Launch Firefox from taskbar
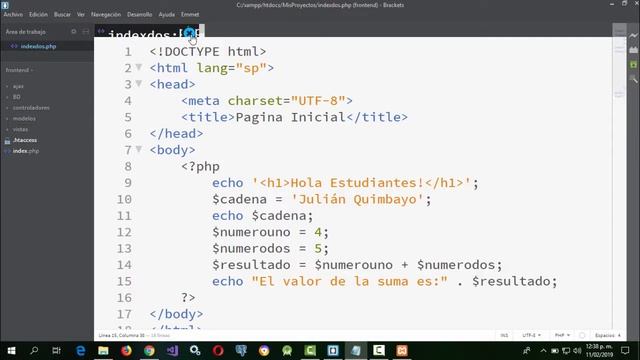Image resolution: width=640 pixels, height=360 pixels. pos(126,350)
